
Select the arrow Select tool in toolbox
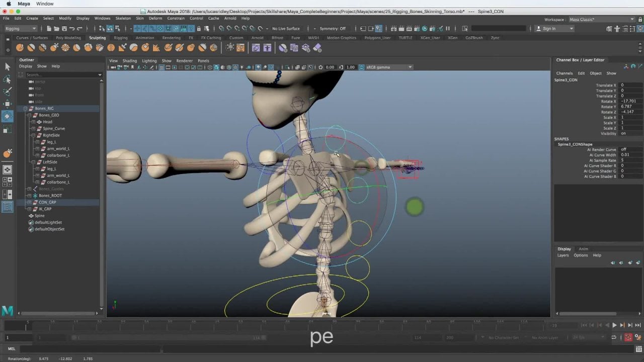point(8,67)
